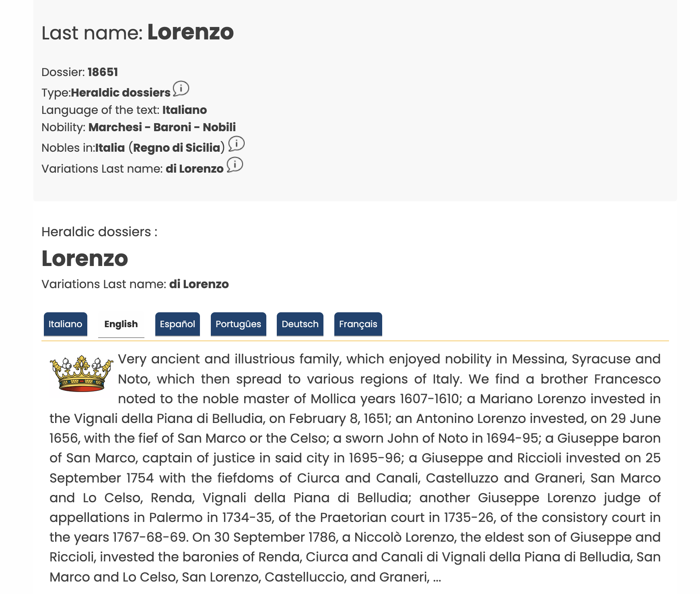This screenshot has height=594, width=700.
Task: Select the English language tab
Action: point(121,324)
